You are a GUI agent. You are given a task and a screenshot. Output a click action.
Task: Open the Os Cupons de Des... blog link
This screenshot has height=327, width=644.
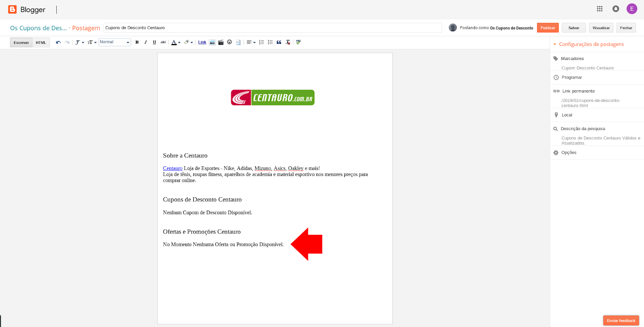coord(38,28)
